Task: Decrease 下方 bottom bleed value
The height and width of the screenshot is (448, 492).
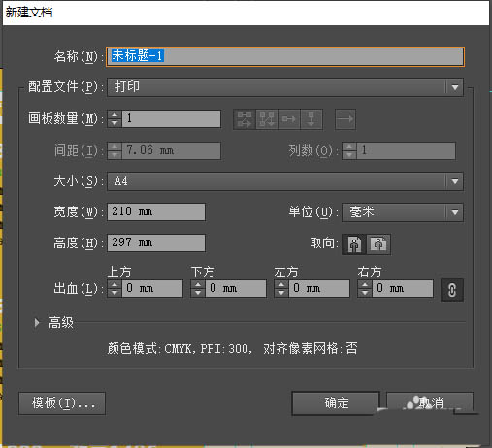Action: 198,293
